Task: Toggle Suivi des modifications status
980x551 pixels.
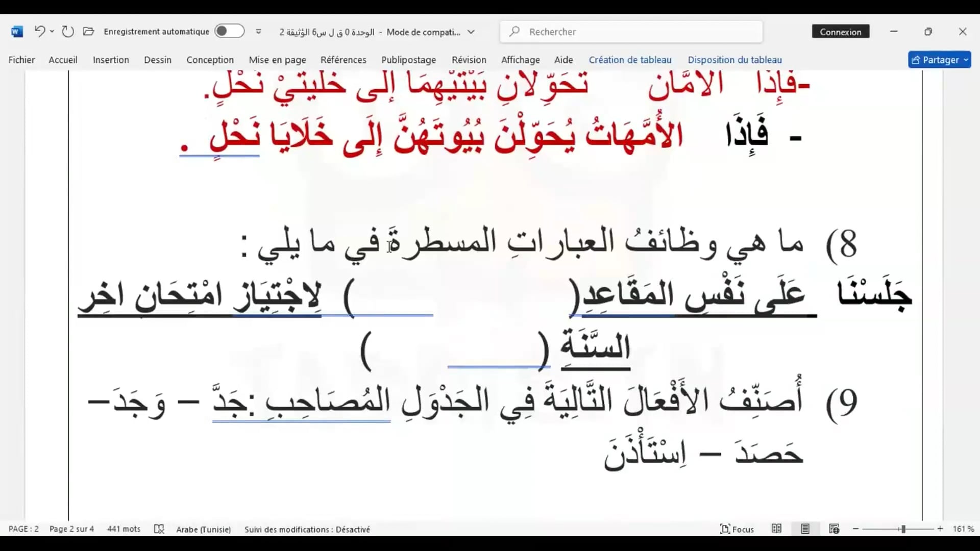Action: click(x=307, y=529)
